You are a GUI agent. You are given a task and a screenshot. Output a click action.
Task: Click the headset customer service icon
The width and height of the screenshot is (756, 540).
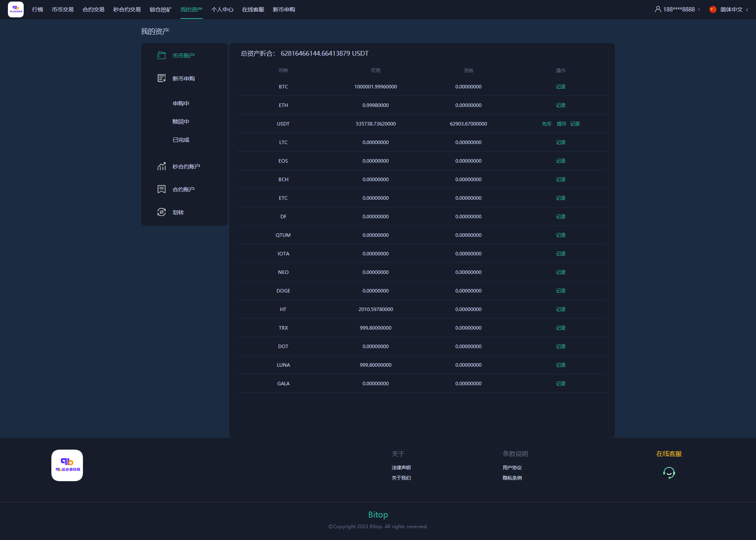click(669, 472)
